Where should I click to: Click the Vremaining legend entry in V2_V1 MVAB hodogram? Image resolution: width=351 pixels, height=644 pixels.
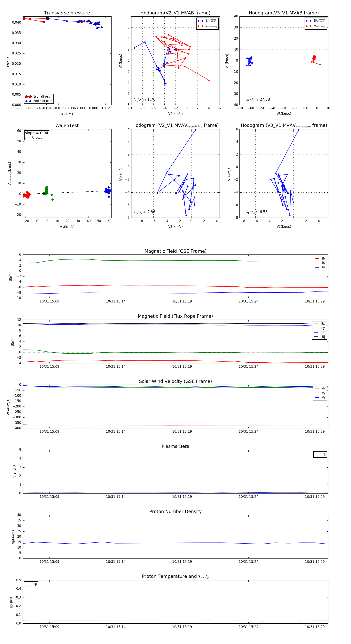pyautogui.click(x=207, y=26)
